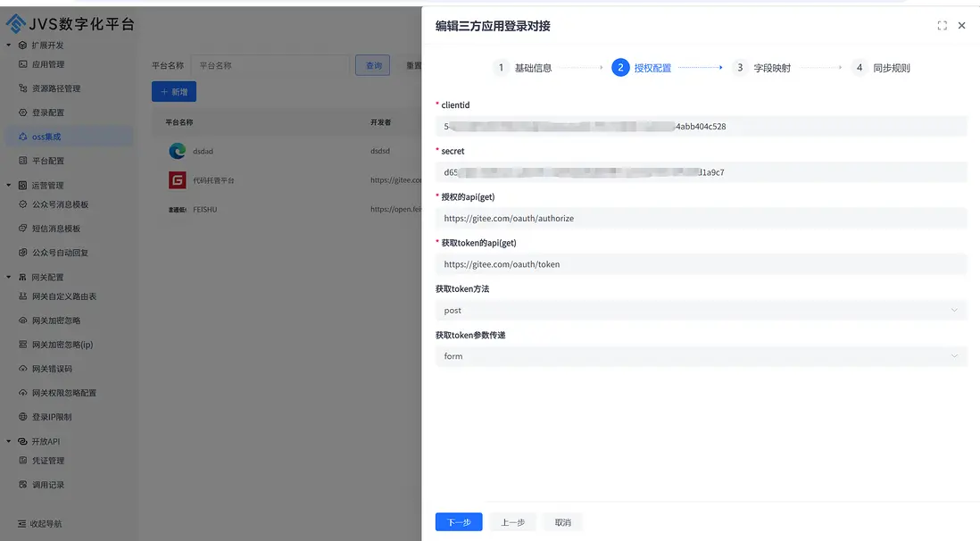
Task: Click the 调用记录 sidebar icon
Action: pyautogui.click(x=23, y=485)
